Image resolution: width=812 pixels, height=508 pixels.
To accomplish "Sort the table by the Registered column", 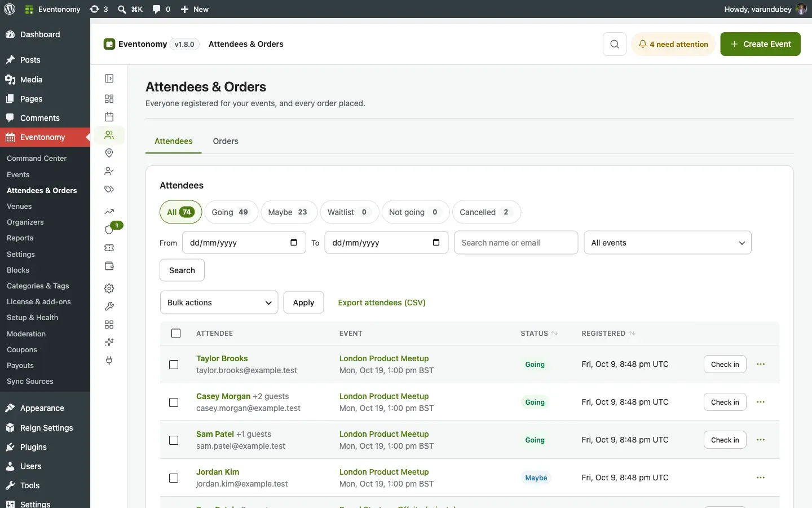I will click(x=608, y=334).
